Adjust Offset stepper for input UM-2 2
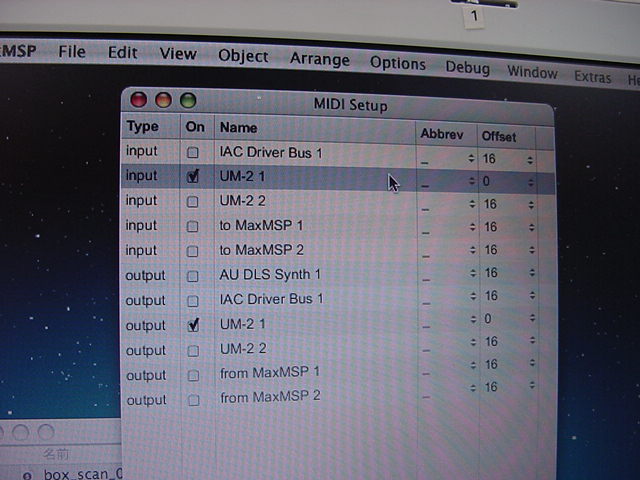 pyautogui.click(x=531, y=205)
